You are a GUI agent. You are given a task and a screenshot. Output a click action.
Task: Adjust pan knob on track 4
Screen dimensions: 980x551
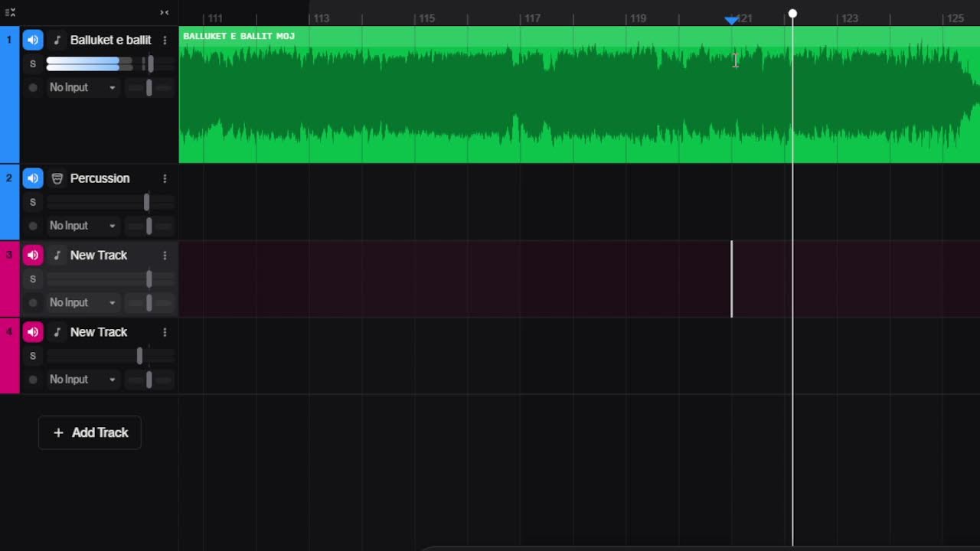coord(149,380)
